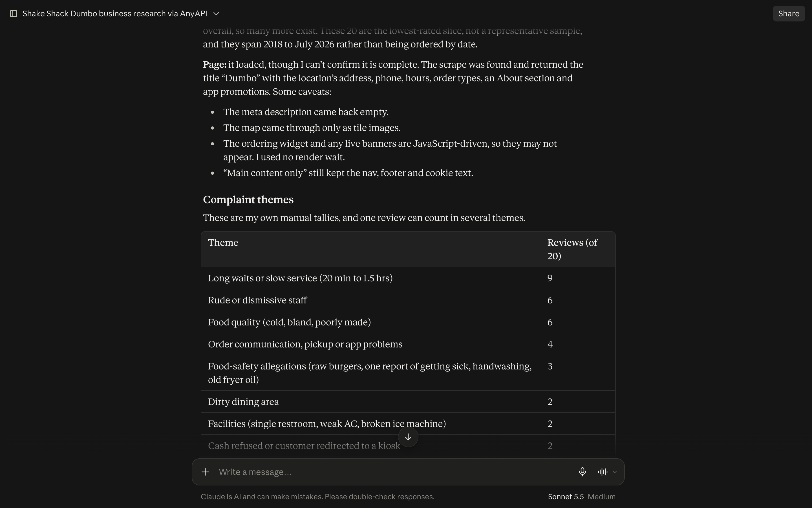Open the Shake Shack Dumbo conversation title
The height and width of the screenshot is (508, 812).
pyautogui.click(x=115, y=14)
